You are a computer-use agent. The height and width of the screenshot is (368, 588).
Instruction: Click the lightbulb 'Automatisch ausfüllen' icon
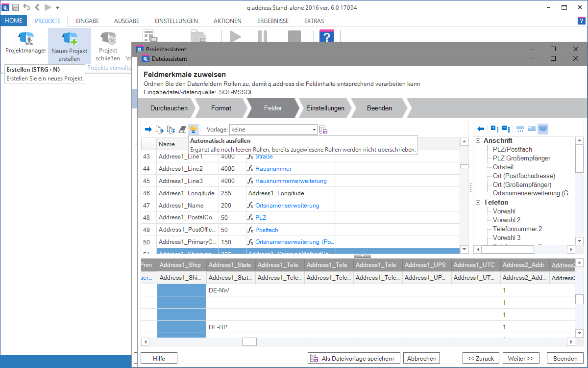(x=193, y=130)
